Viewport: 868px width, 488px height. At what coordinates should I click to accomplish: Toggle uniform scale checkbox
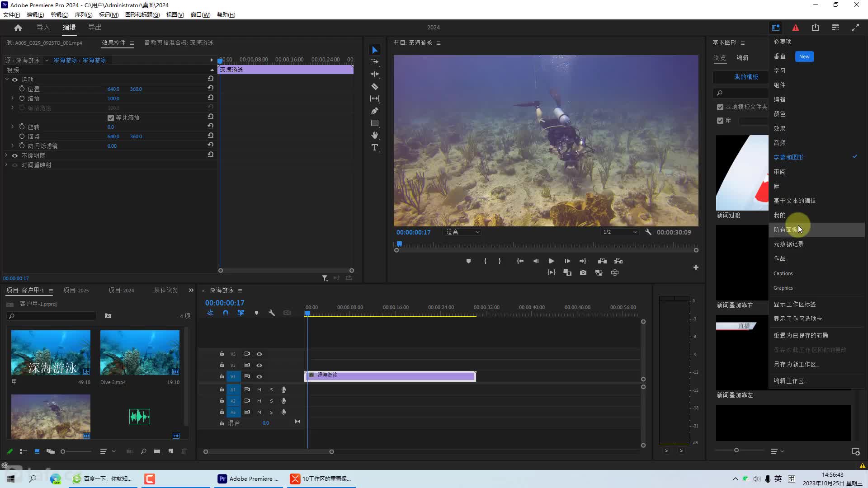click(110, 117)
